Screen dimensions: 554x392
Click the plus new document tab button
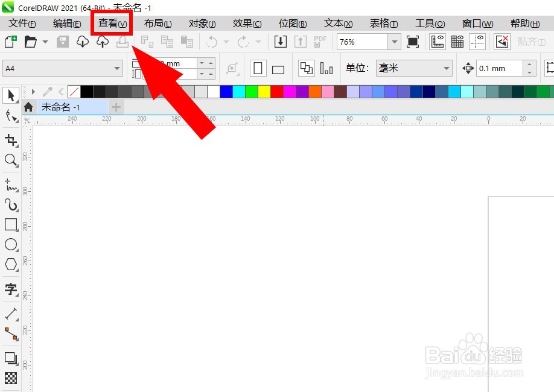116,107
